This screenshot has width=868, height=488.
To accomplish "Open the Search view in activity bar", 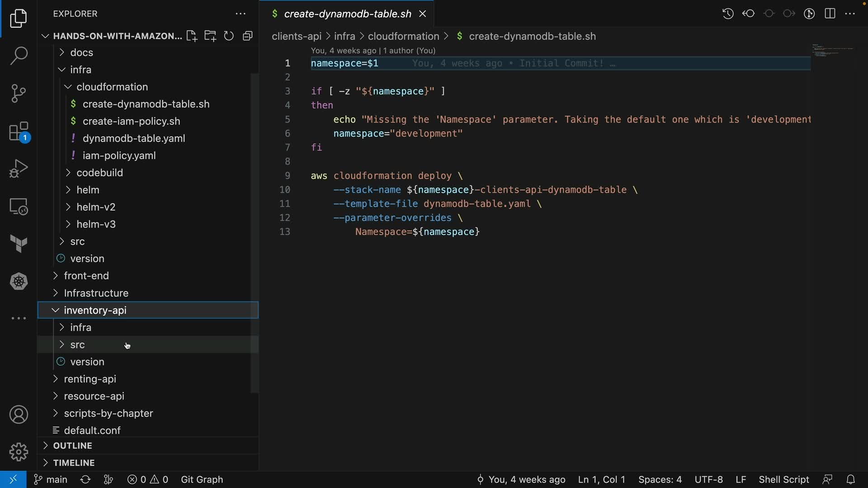I will 19,56.
